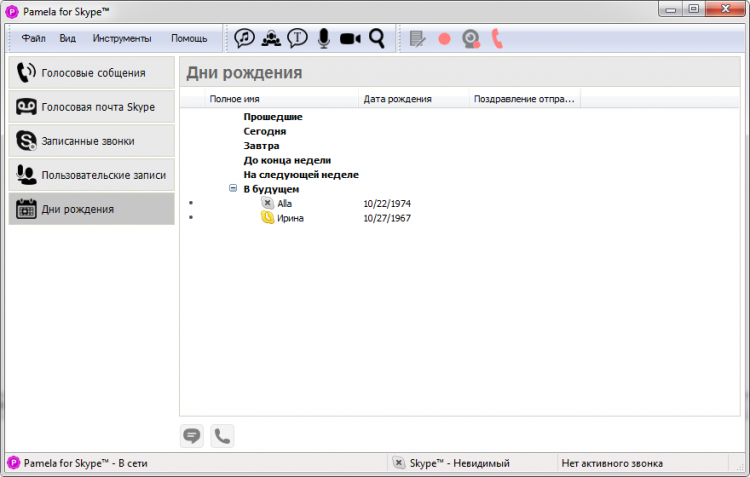The width and height of the screenshot is (750, 477).
Task: Collapse the В будущем group
Action: 233,189
